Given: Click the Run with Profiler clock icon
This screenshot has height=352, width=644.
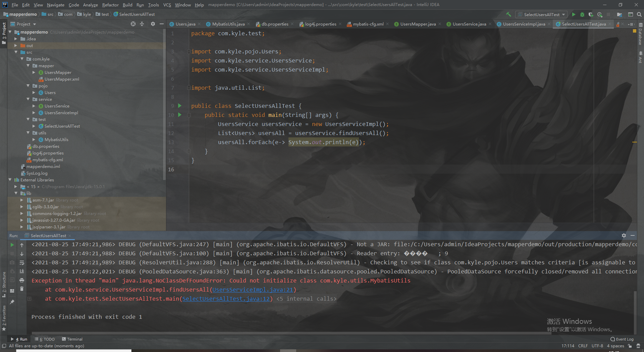Looking at the screenshot, I should [x=600, y=14].
